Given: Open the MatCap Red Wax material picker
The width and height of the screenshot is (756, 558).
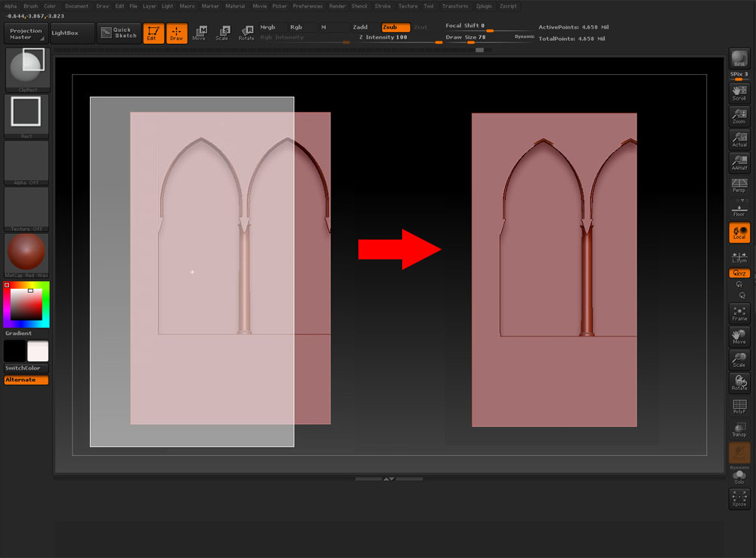Looking at the screenshot, I should (x=27, y=255).
